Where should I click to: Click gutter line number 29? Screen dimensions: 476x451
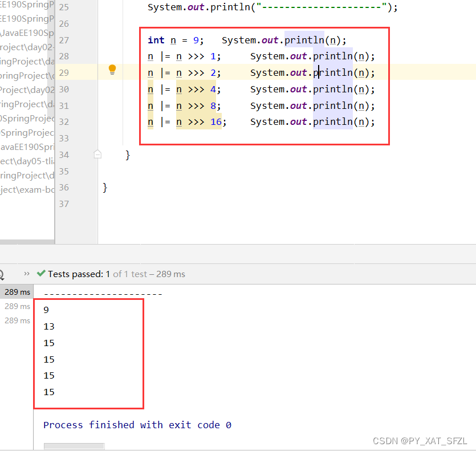coord(64,73)
